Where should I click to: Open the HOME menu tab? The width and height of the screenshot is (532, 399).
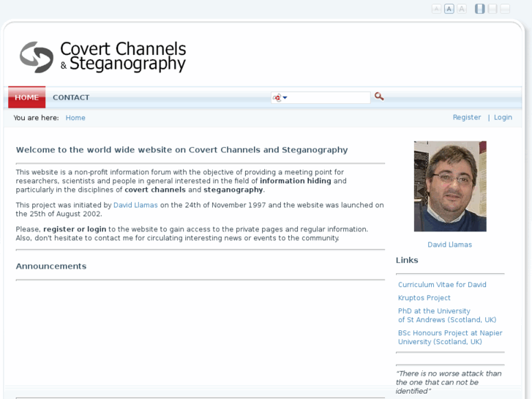(26, 97)
